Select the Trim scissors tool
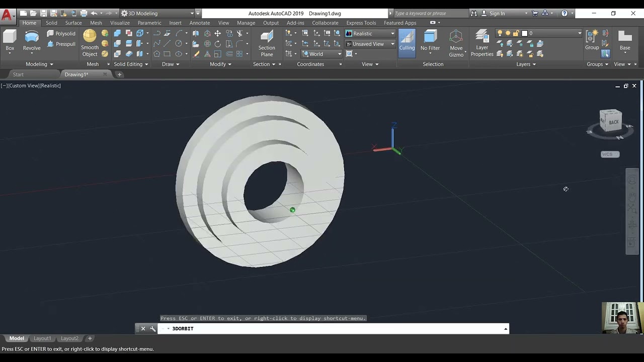Image resolution: width=644 pixels, height=362 pixels. [x=239, y=33]
